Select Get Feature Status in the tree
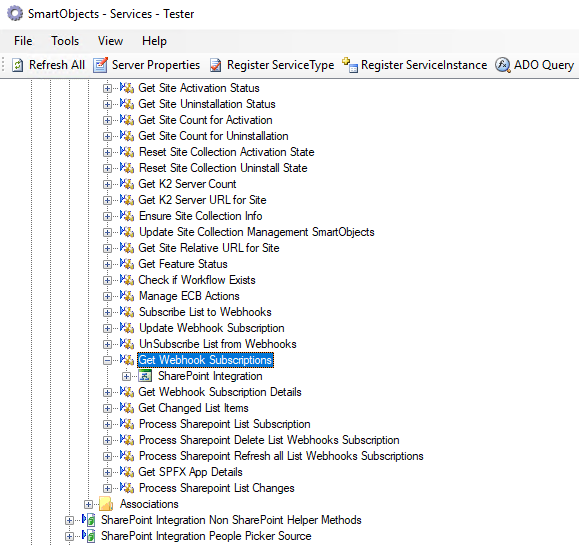The image size is (579, 545). coord(183,264)
